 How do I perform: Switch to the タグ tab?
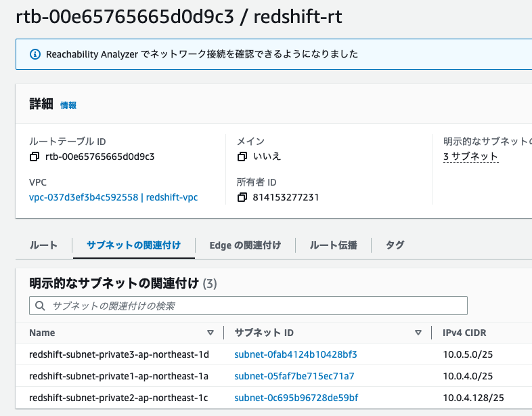tap(395, 245)
